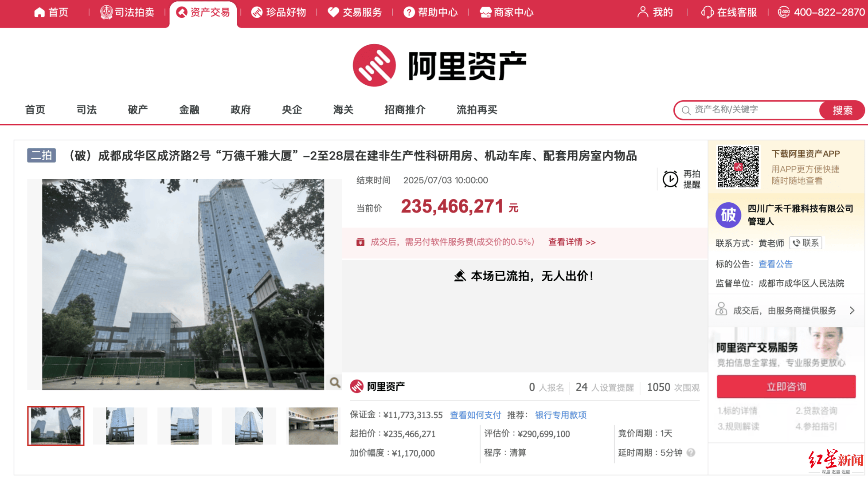Open 珍品好物 section
This screenshot has width=868, height=479.
[x=278, y=12]
